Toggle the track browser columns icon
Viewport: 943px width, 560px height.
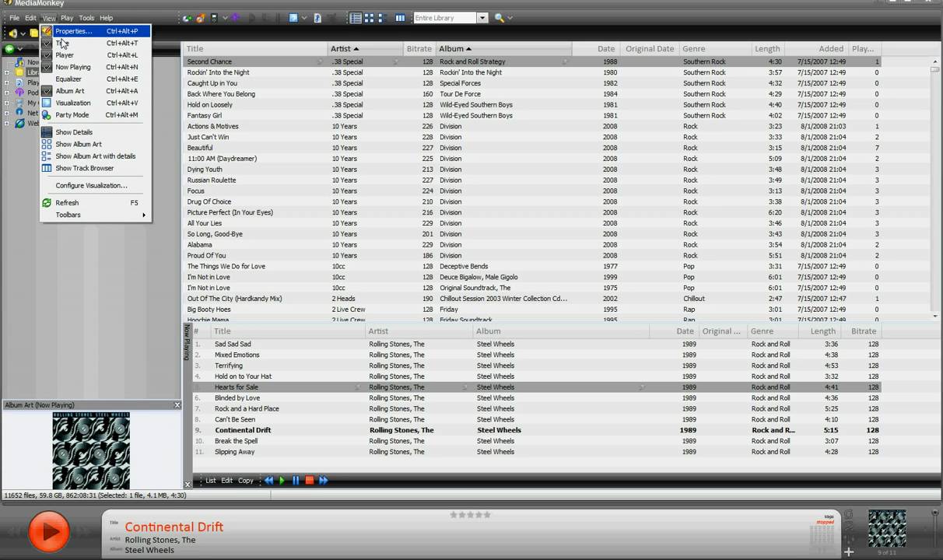click(x=400, y=18)
